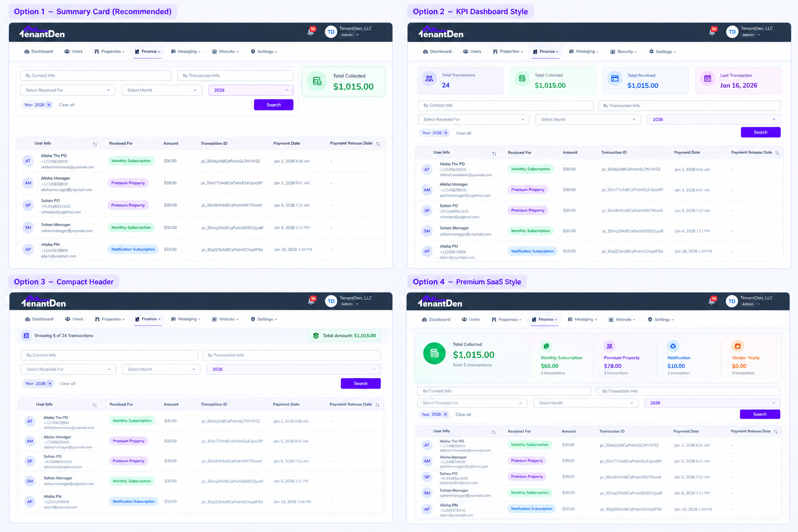Click the Total Collected coins icon in Option 1
798x532 pixels.
(x=317, y=82)
